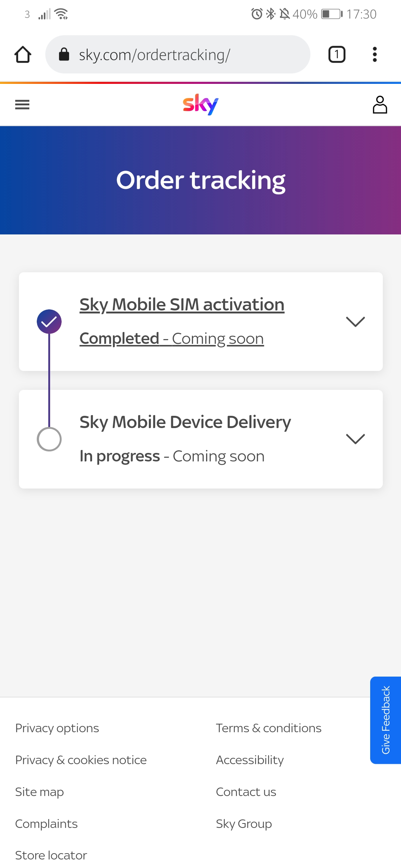Tap the Sky logo
The width and height of the screenshot is (401, 868).
[x=200, y=105]
